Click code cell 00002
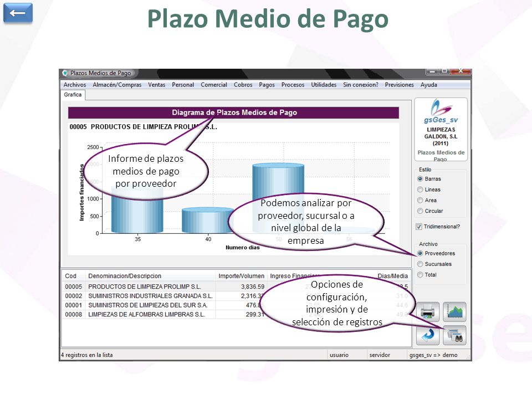The height and width of the screenshot is (399, 532). [x=74, y=296]
